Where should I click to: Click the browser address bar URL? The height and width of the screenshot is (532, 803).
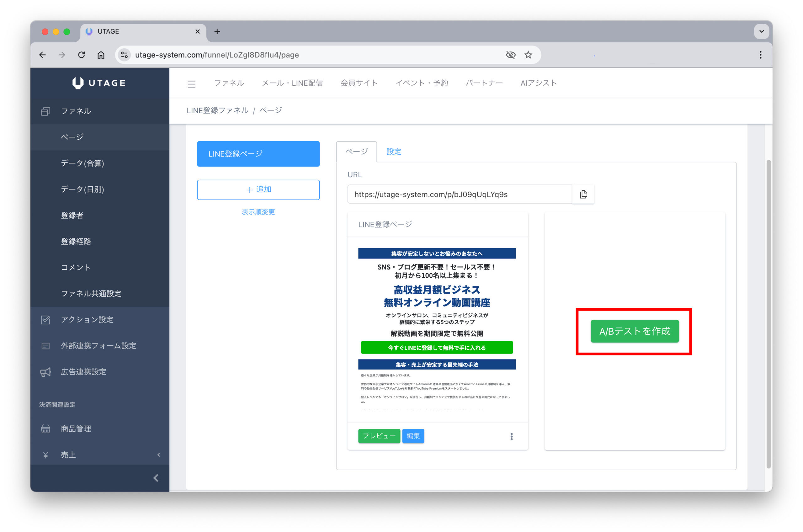pyautogui.click(x=217, y=55)
